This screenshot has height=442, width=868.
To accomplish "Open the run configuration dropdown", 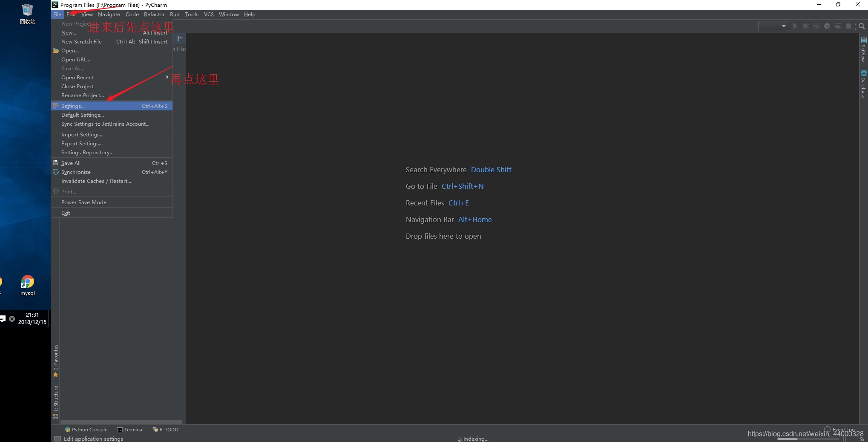I will click(x=773, y=26).
